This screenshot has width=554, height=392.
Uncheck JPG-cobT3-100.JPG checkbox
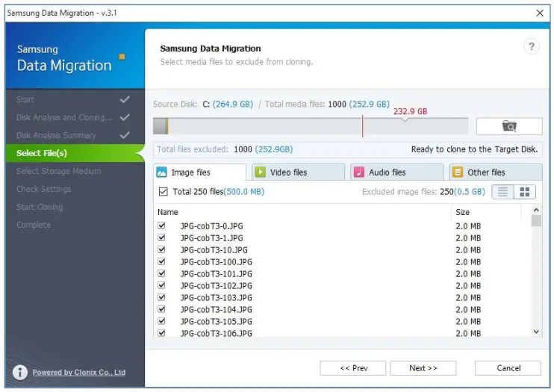coord(161,261)
